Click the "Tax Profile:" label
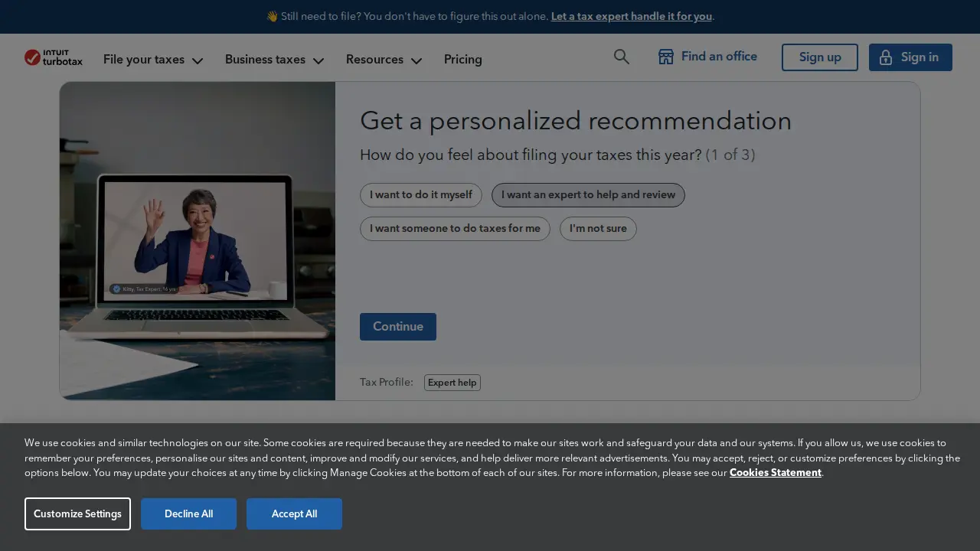 point(387,382)
